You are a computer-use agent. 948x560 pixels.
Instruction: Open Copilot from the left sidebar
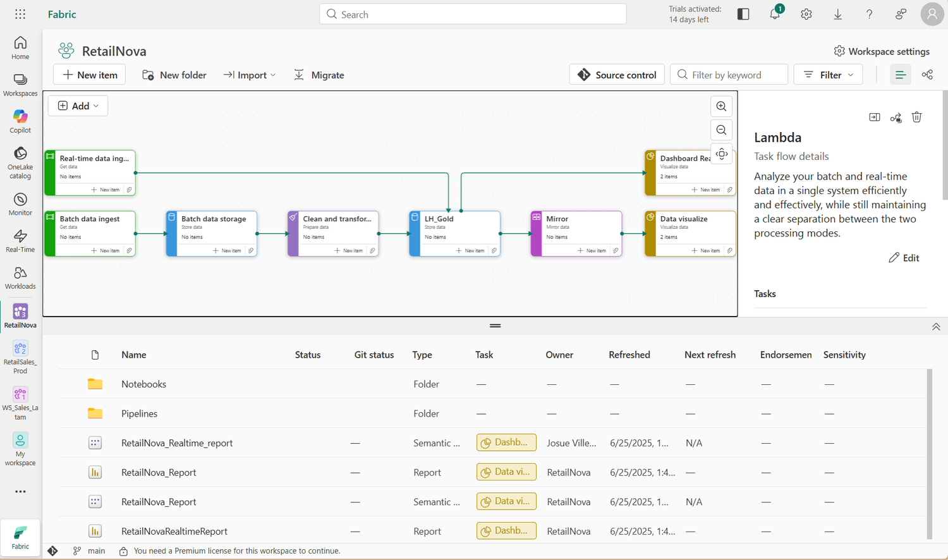(20, 121)
